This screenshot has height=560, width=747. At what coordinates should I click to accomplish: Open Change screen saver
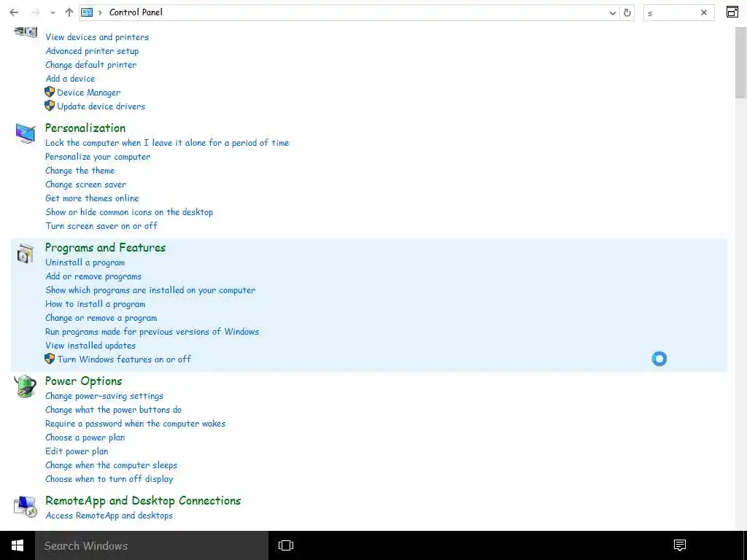tap(86, 184)
